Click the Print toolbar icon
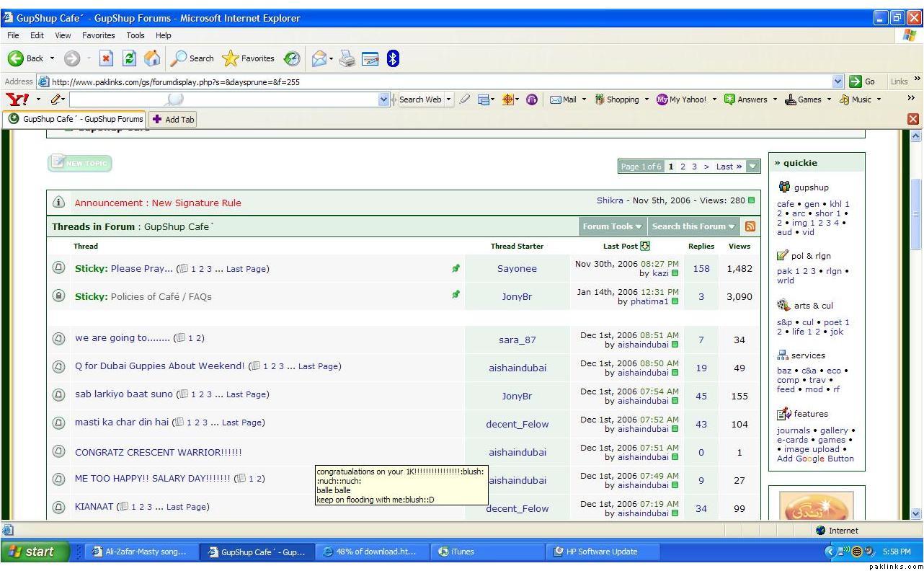Image resolution: width=924 pixels, height=571 pixels. point(347,58)
